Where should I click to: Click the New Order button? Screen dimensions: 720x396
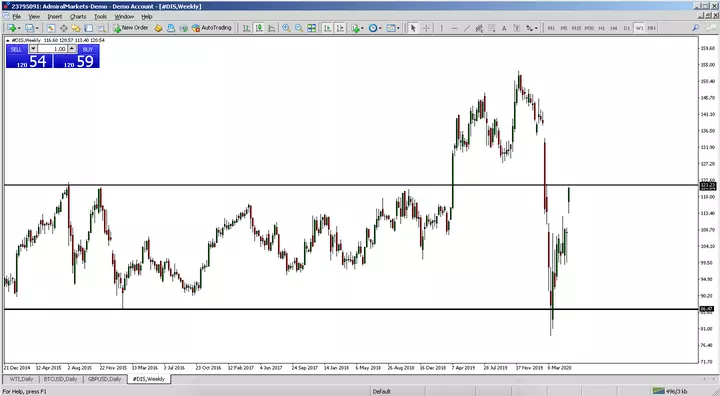[x=131, y=28]
